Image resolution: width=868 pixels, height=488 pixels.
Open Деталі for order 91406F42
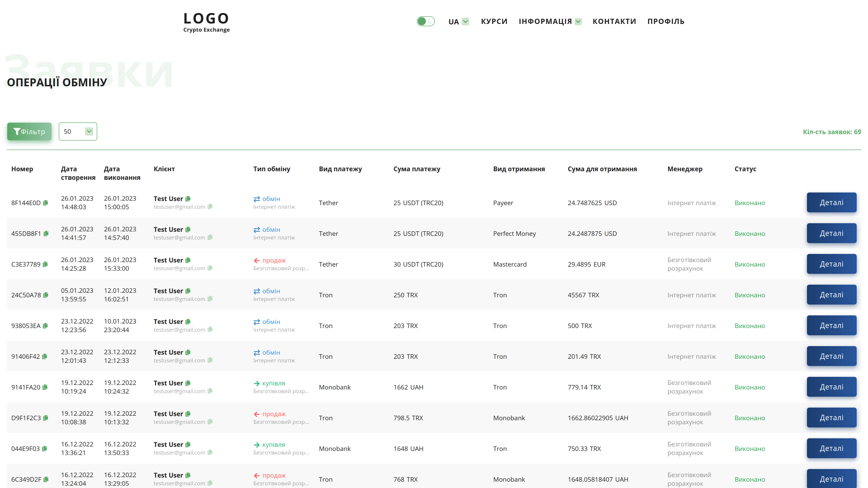831,356
